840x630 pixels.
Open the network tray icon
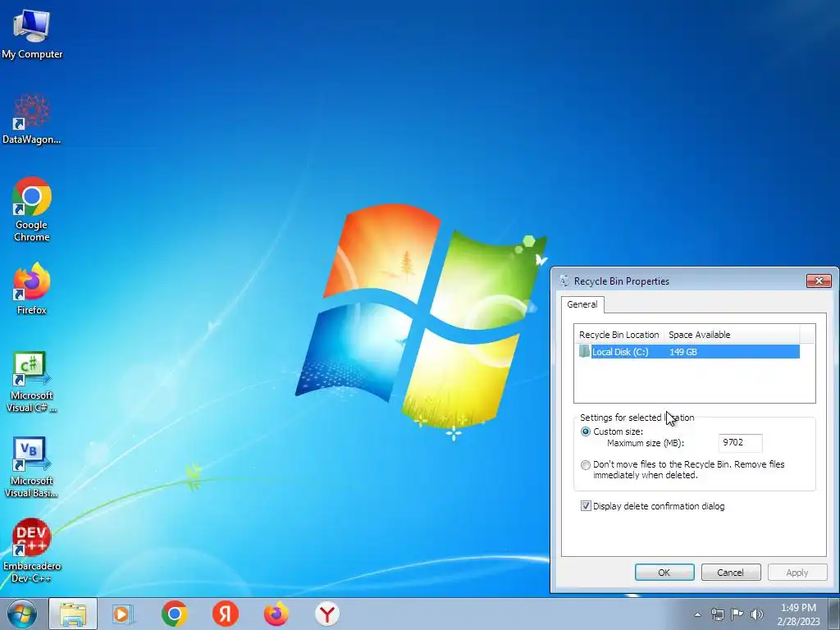click(717, 614)
